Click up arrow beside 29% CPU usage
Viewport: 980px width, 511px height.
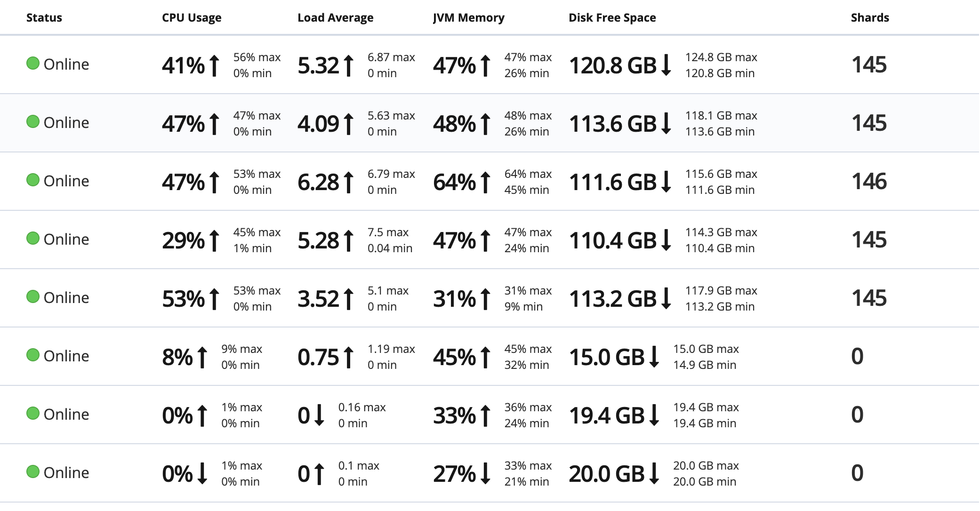pos(214,240)
